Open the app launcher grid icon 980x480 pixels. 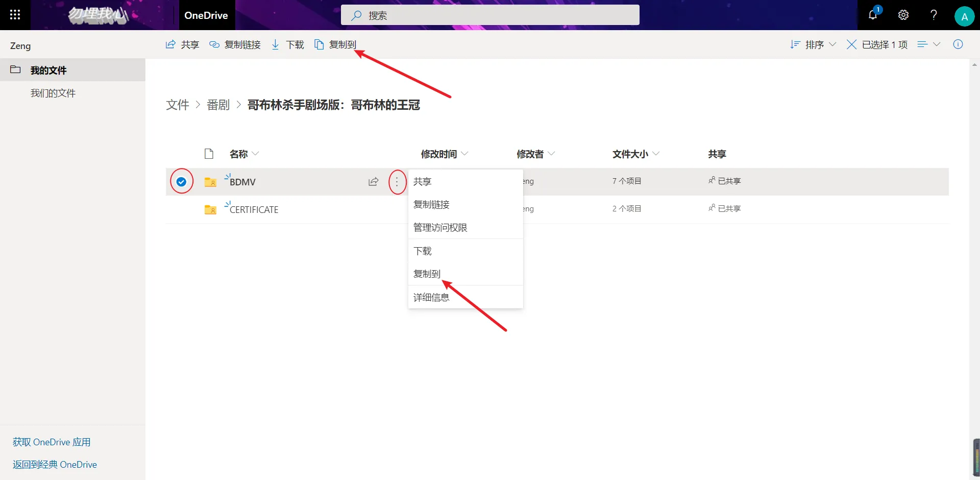15,15
